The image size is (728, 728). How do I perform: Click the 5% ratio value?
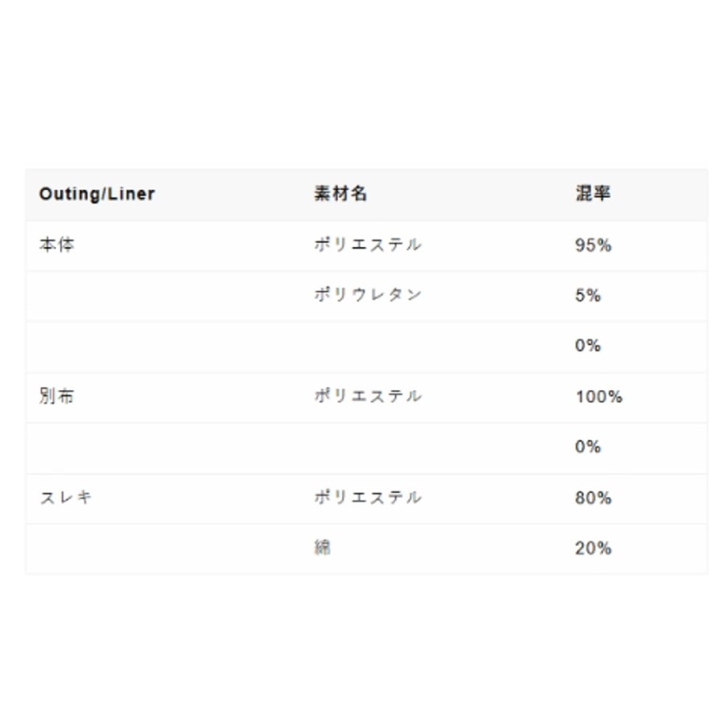click(588, 295)
